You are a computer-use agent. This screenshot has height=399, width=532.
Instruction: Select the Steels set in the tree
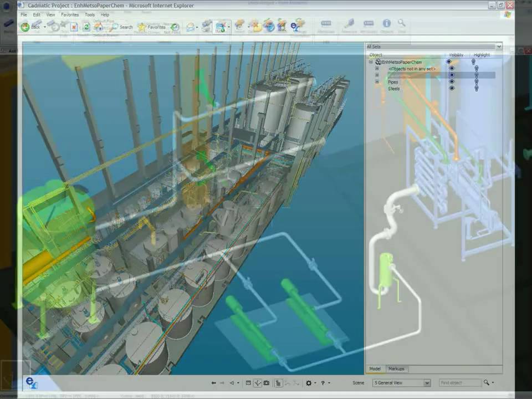pos(393,89)
